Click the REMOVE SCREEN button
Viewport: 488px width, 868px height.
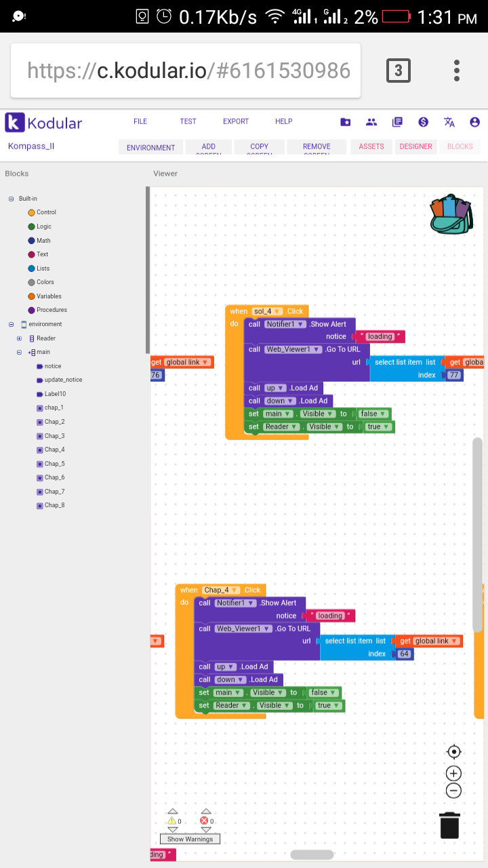click(x=317, y=147)
